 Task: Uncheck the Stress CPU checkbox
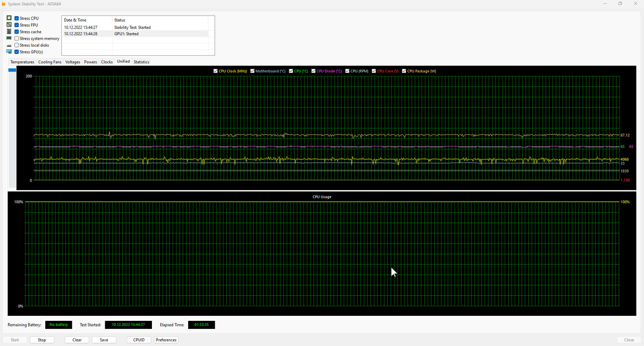point(17,18)
